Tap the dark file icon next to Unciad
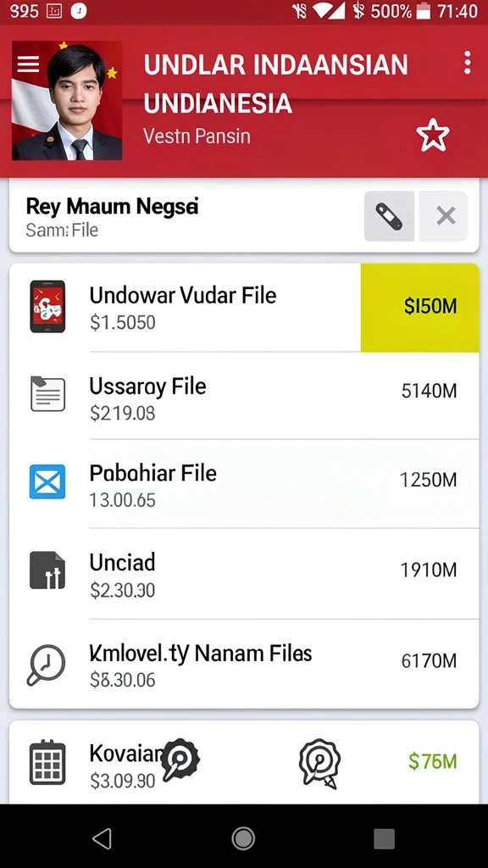This screenshot has width=488, height=868. [x=47, y=570]
